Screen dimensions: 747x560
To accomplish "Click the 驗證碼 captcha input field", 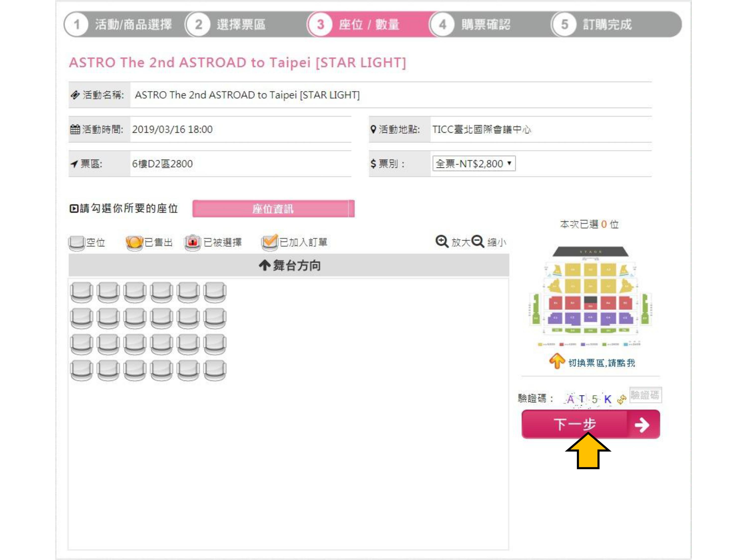I will pyautogui.click(x=645, y=395).
